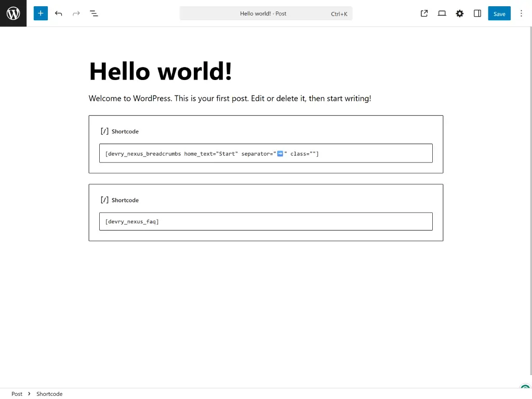Open the Document Overview list view
This screenshot has height=399, width=532.
pos(94,14)
